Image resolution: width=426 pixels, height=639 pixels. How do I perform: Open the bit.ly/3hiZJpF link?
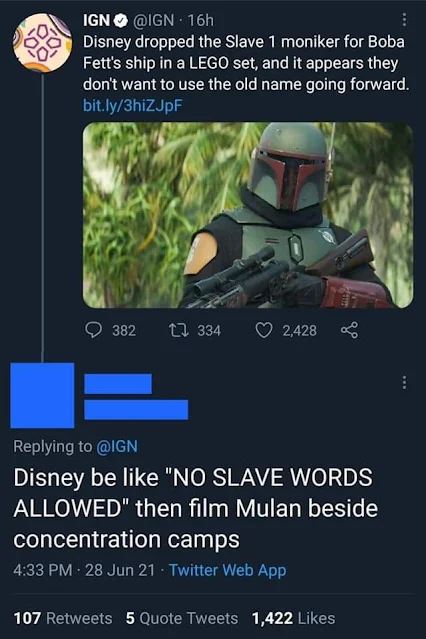click(132, 106)
